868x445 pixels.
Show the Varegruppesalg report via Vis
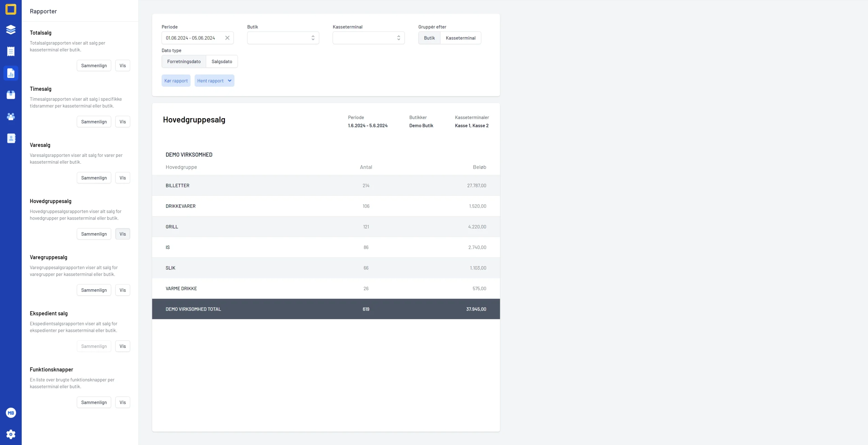[123, 290]
